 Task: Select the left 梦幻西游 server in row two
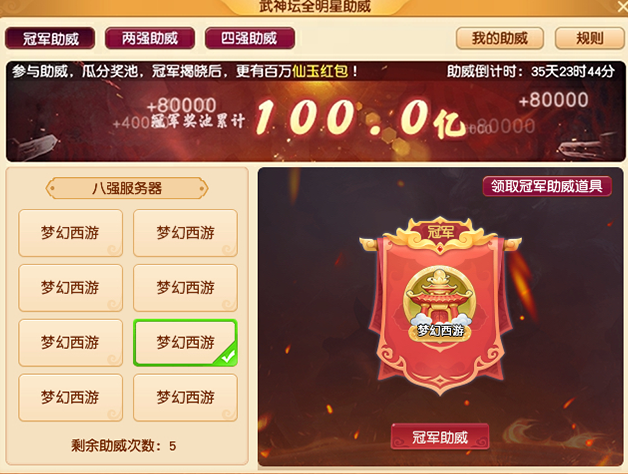pyautogui.click(x=70, y=288)
